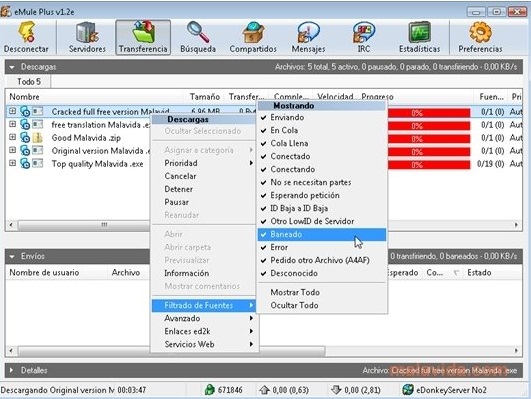This screenshot has height=399, width=531.
Task: Open the Mensajes icon
Action: 308,32
